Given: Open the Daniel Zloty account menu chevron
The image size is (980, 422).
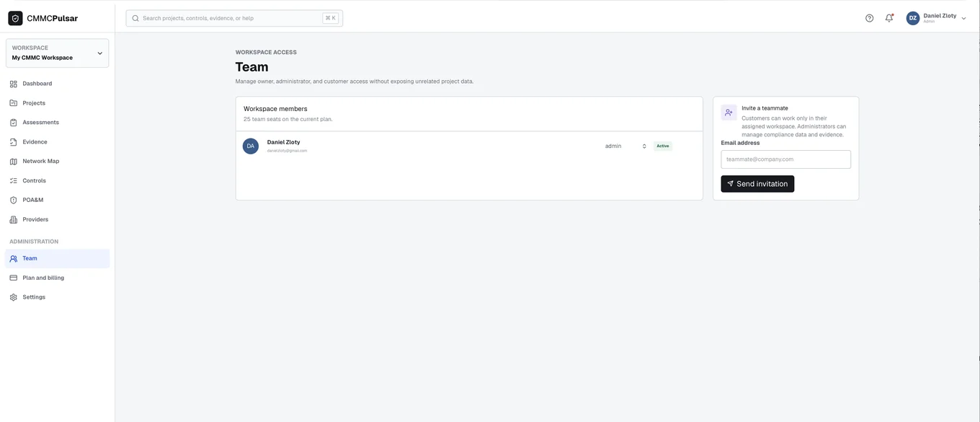Looking at the screenshot, I should (963, 19).
